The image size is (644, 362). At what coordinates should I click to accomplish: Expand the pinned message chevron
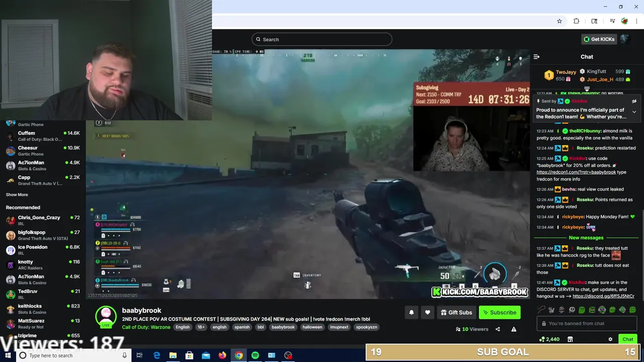coord(634,112)
